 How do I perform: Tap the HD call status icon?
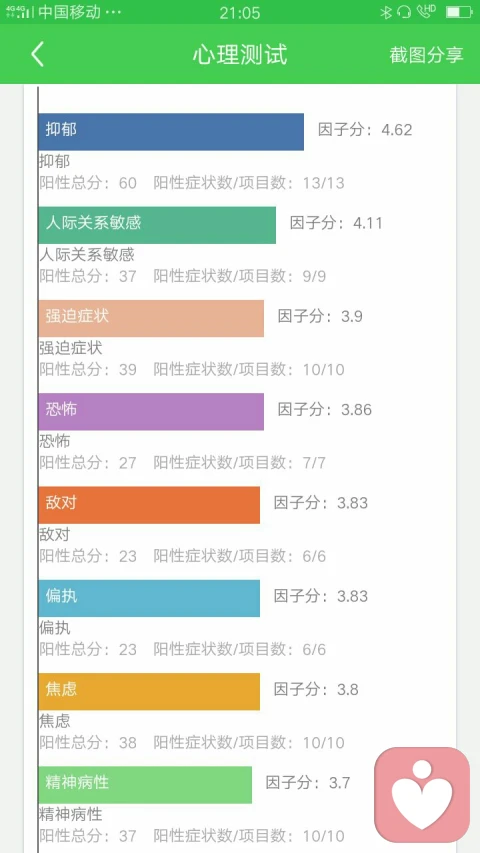point(426,11)
